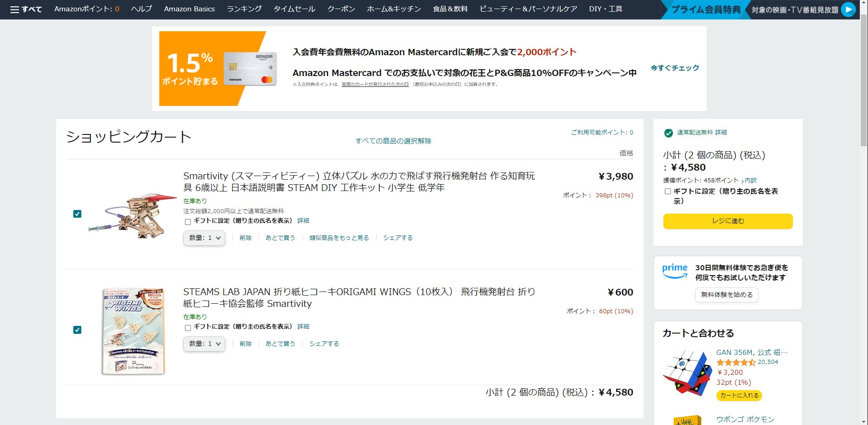Click the ご利用可能ポイント: 0 text
The height and width of the screenshot is (425, 868).
tap(602, 133)
